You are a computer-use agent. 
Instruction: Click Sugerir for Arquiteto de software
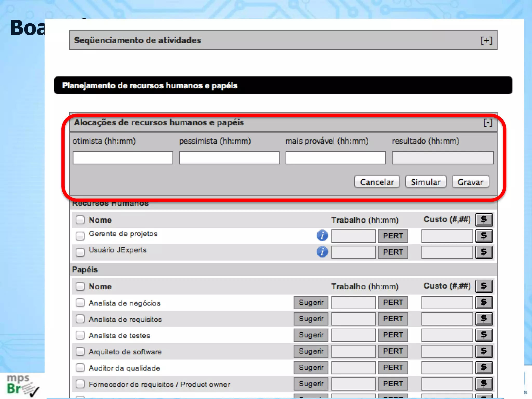click(311, 351)
